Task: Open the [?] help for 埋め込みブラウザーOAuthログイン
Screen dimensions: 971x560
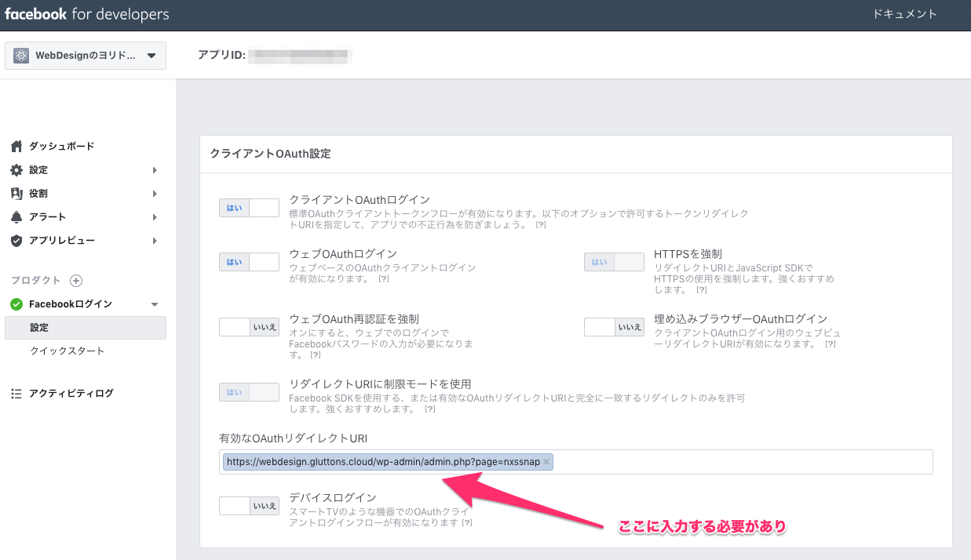Action: click(x=830, y=344)
